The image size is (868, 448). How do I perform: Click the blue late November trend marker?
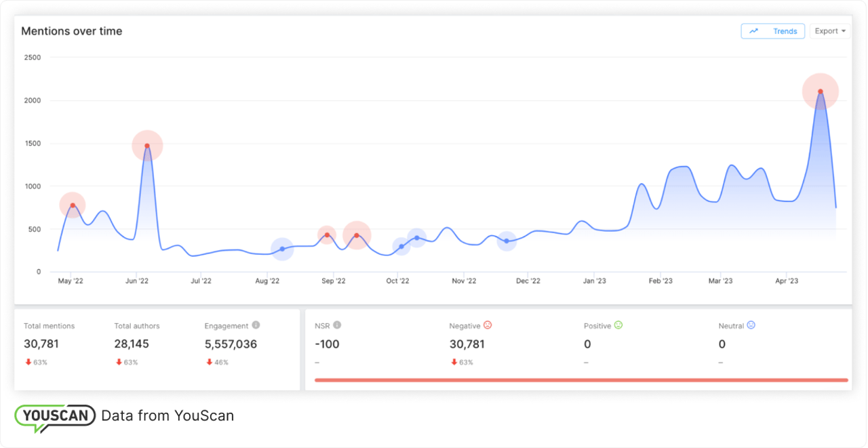coord(507,241)
